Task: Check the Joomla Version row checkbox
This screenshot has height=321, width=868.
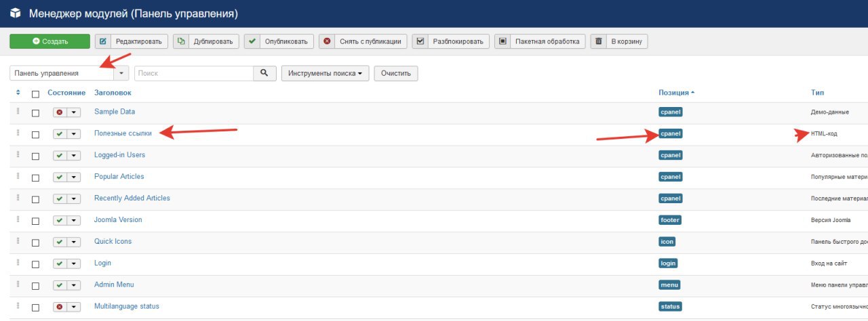Action: (36, 221)
